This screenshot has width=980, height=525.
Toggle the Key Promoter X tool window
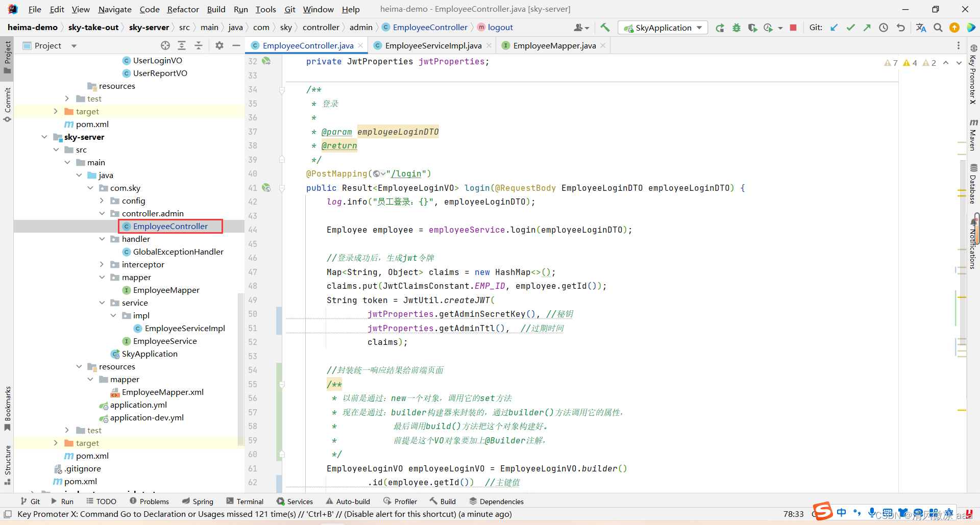coord(973,75)
